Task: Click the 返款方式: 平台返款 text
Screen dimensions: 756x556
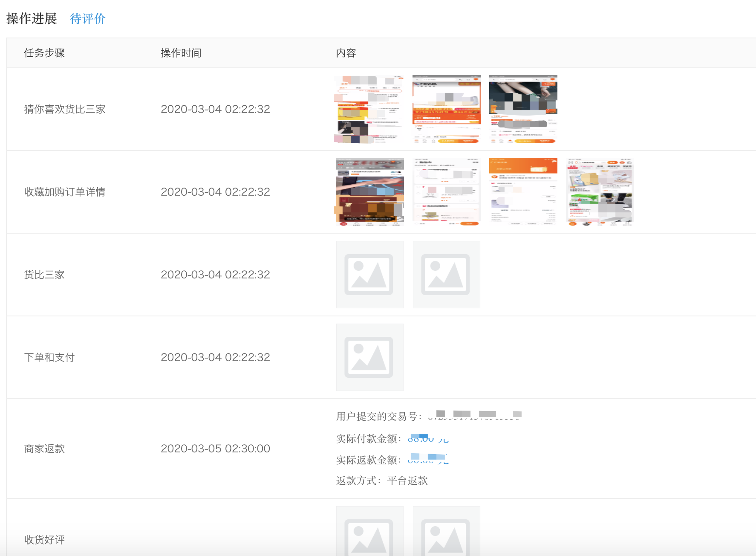Action: coord(382,481)
